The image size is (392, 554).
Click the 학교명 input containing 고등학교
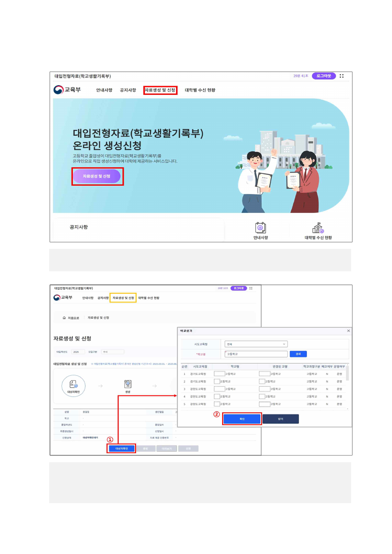(x=256, y=354)
